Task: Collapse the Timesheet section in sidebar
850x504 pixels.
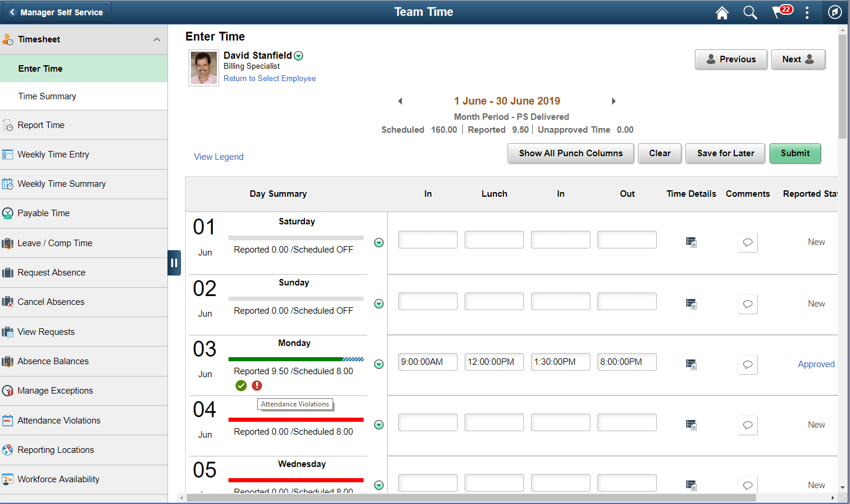Action: pos(156,39)
